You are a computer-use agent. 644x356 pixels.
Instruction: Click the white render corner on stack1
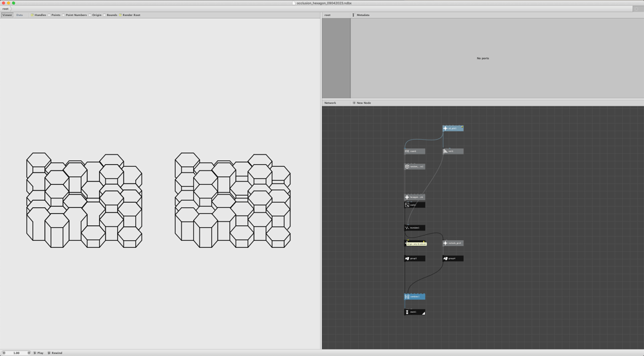(424, 314)
